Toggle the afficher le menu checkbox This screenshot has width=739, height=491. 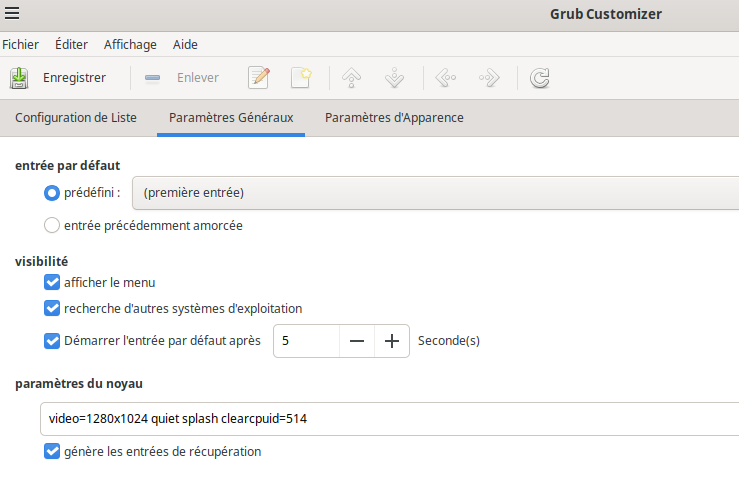tap(52, 282)
